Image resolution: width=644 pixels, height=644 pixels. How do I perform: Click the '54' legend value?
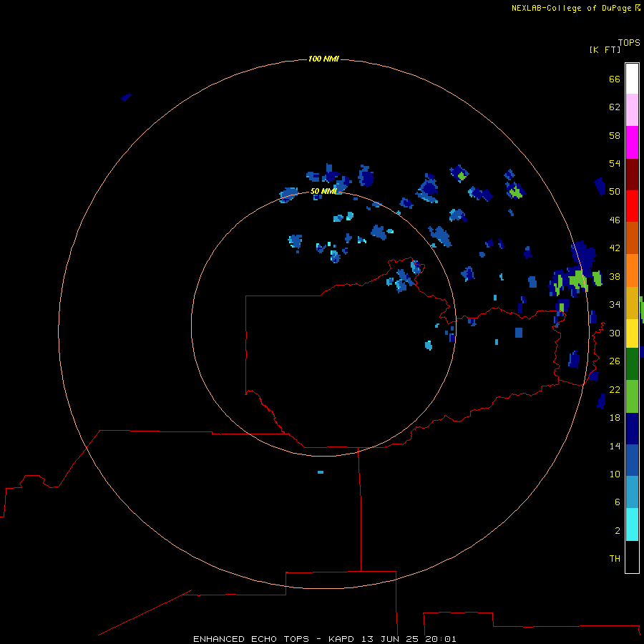tap(615, 163)
